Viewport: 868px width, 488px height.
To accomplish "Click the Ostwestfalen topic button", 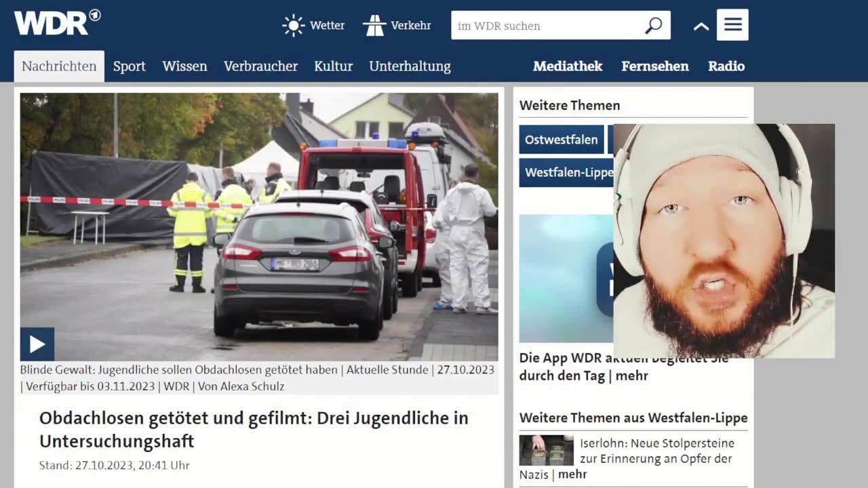I will 561,140.
